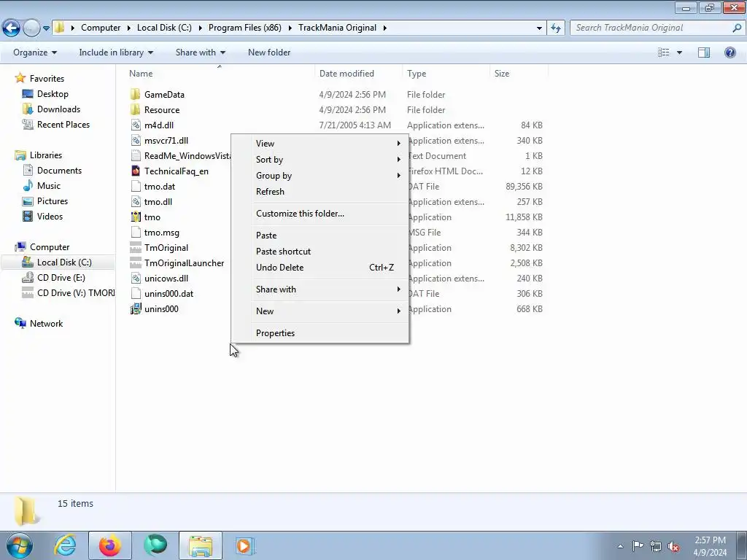Select Downloads in Favorites
This screenshot has width=747, height=560.
coord(58,109)
